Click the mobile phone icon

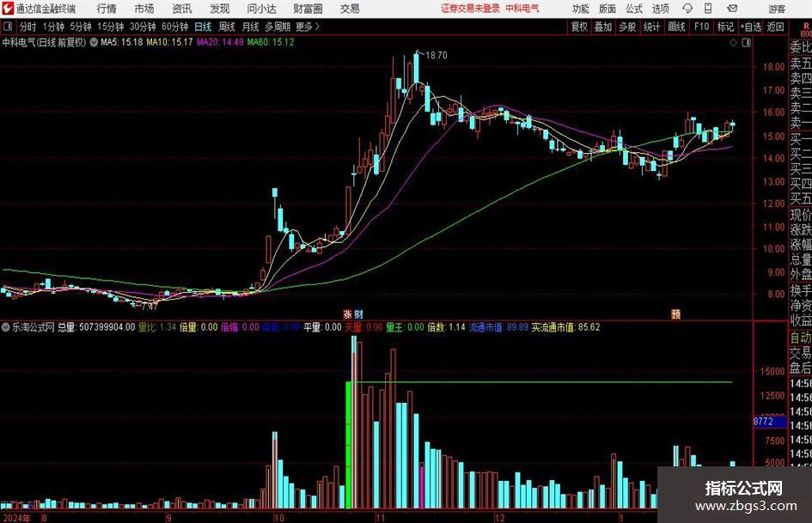tap(708, 9)
